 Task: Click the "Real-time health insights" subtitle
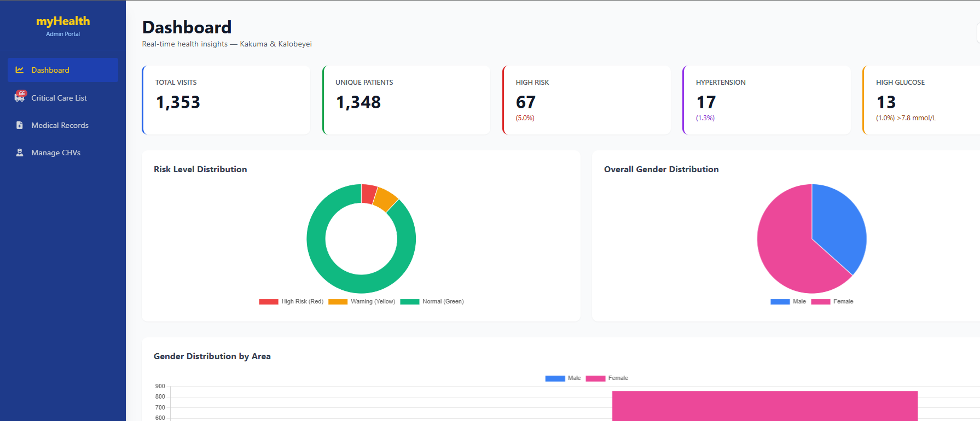click(185, 44)
